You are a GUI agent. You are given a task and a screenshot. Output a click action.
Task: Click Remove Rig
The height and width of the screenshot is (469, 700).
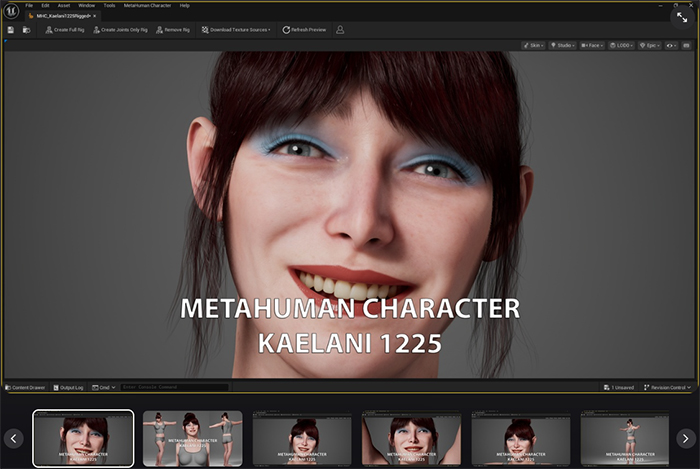[x=173, y=30]
